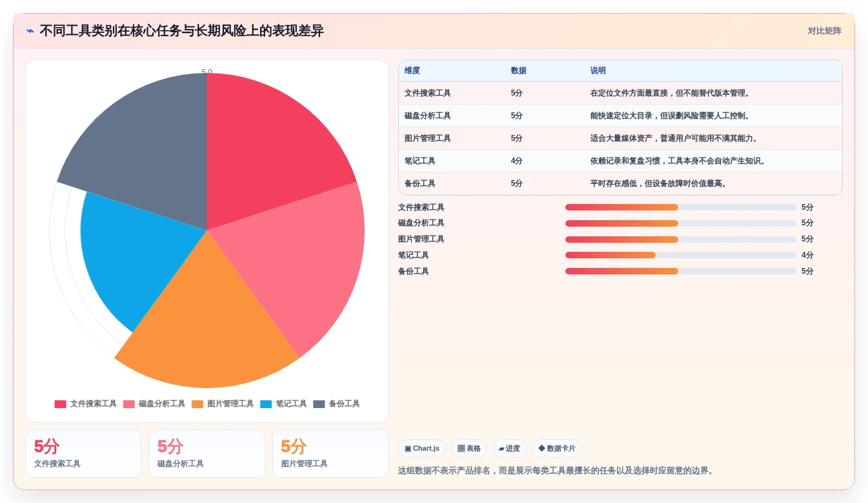Screen dimensions: 868x503
Task: Click the Chart.js tag chip
Action: pos(422,449)
